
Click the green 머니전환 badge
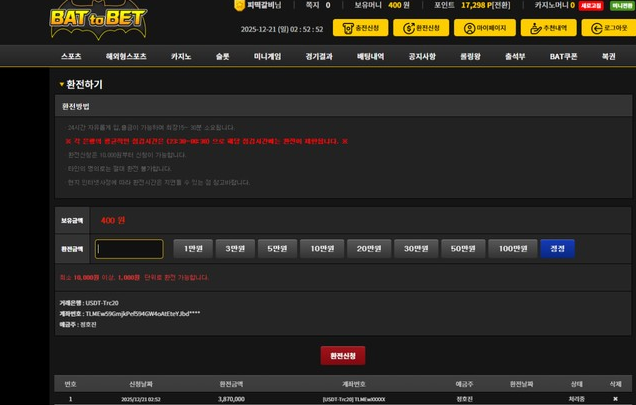[621, 6]
